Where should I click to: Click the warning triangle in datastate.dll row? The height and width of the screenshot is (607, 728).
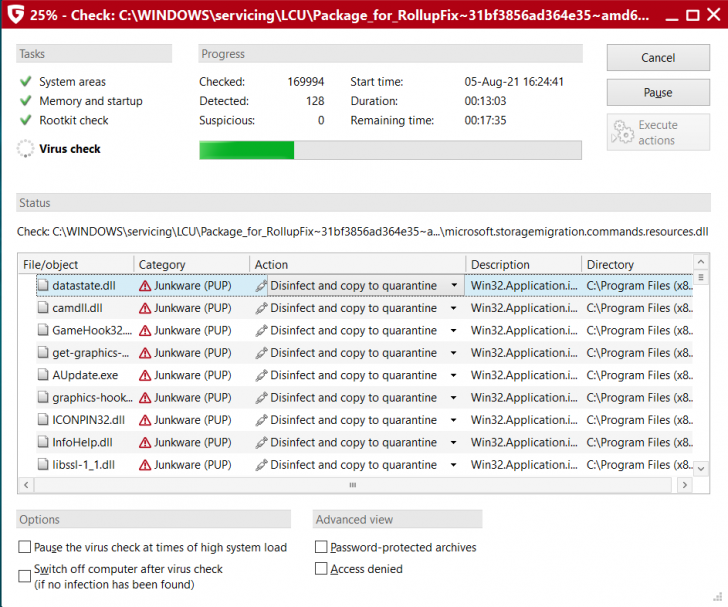[145, 286]
